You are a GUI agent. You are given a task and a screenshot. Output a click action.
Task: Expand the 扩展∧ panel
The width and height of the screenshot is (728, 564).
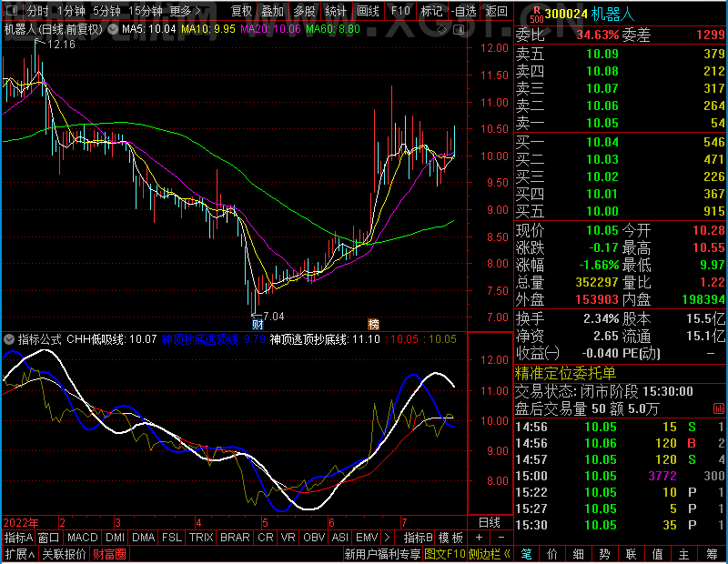point(20,554)
